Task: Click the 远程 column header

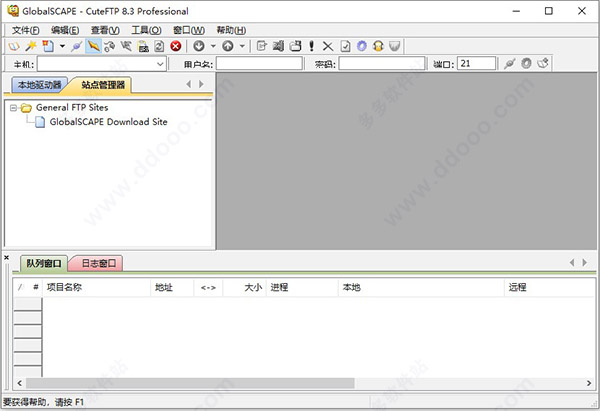Action: point(550,288)
